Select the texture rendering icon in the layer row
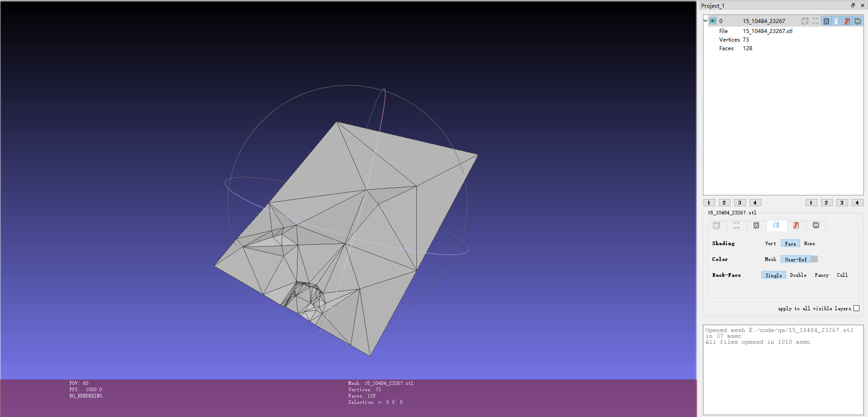Image resolution: width=868 pixels, height=417 pixels. (857, 21)
